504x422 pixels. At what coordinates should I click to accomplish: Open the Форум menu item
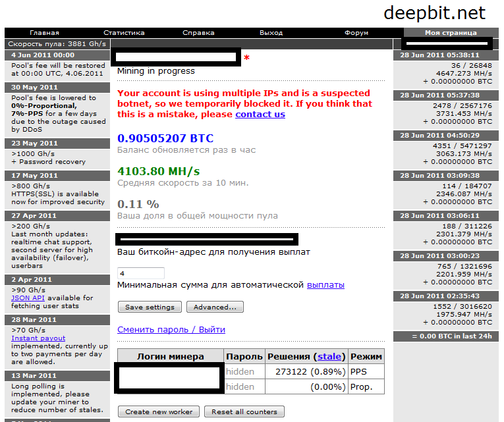coord(356,33)
